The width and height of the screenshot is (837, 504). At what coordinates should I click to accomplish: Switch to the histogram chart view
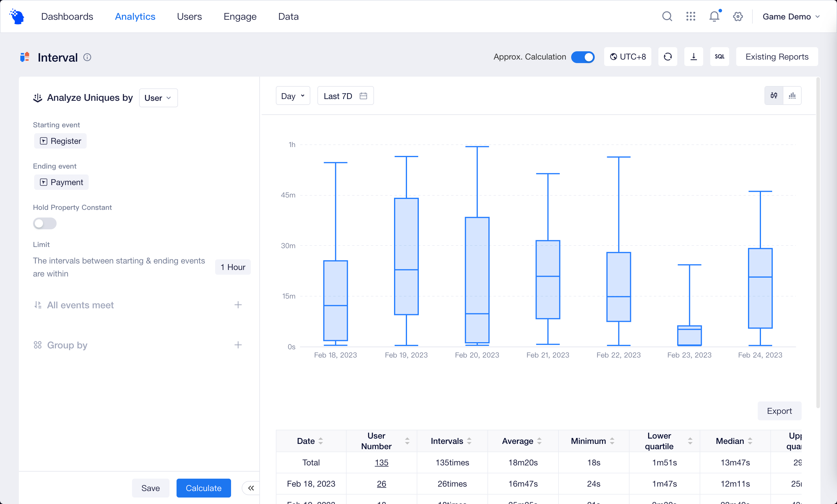point(792,96)
